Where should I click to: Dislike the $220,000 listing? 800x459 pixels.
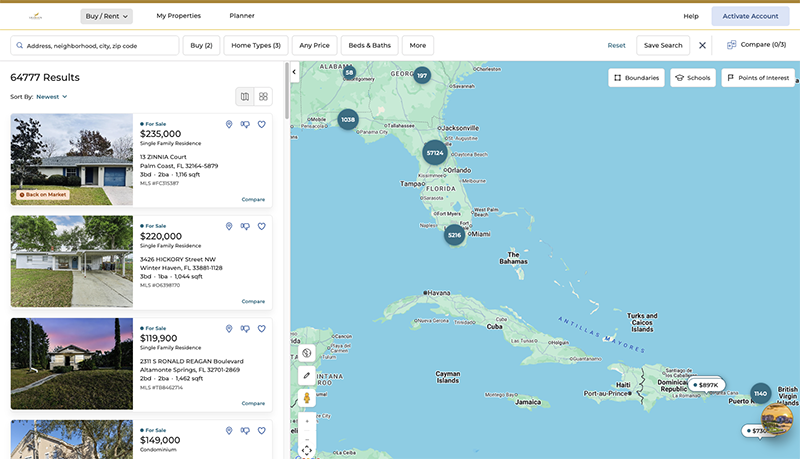tap(245, 226)
